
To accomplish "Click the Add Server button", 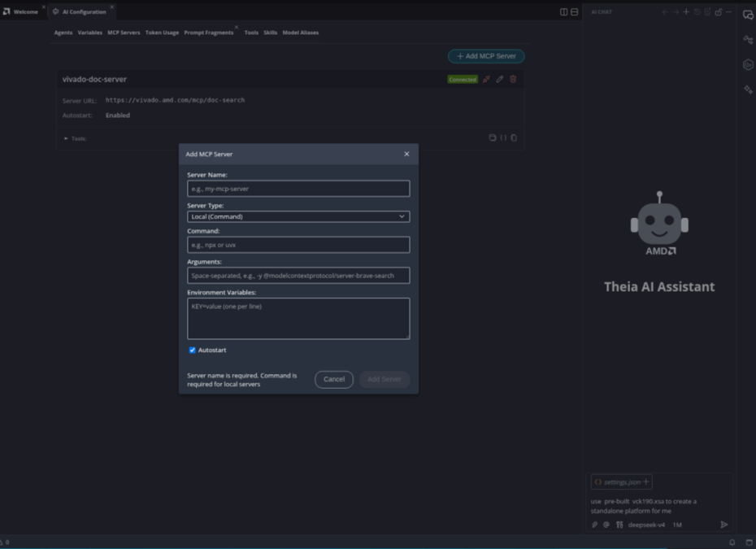I will (385, 379).
